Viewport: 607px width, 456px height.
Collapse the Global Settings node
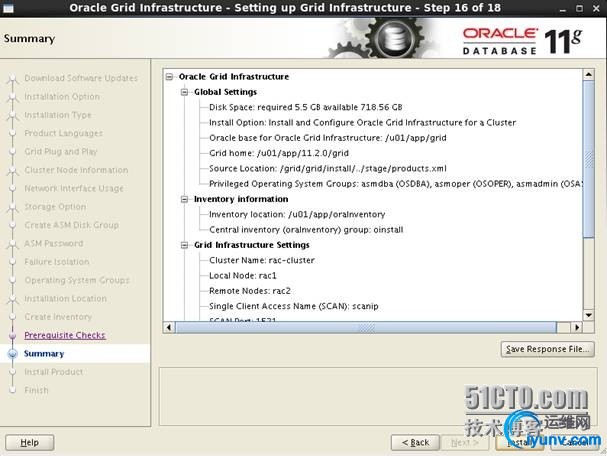pyautogui.click(x=185, y=92)
